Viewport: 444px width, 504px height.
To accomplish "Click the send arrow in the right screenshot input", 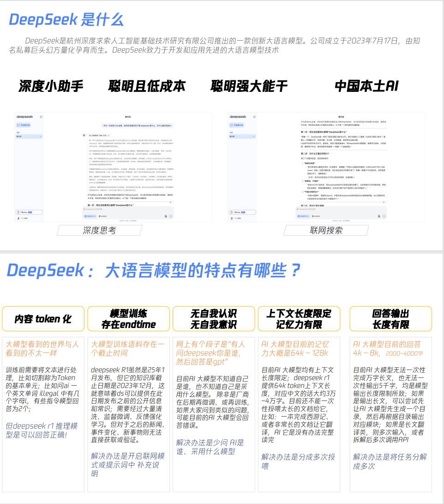I will click(384, 216).
